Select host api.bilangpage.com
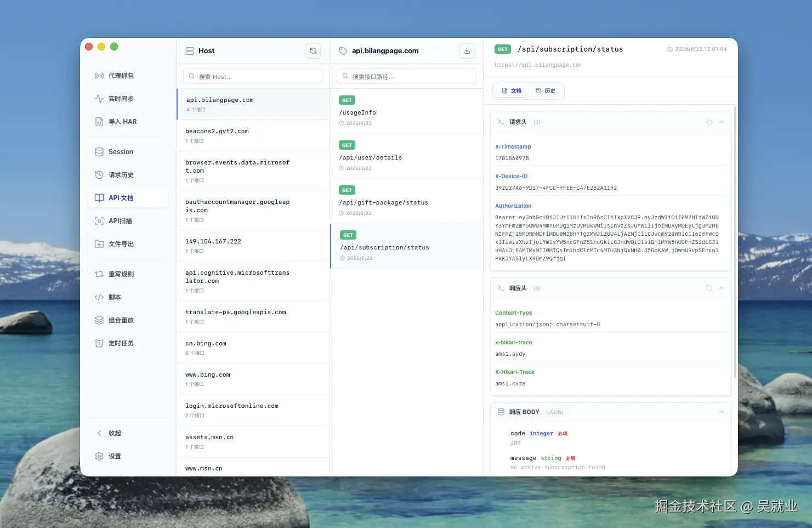Viewport: 812px width, 528px height. click(253, 104)
